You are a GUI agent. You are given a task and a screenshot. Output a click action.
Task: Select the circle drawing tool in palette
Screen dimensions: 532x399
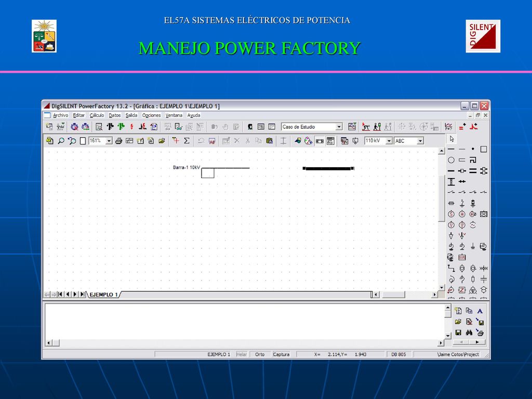(451, 160)
